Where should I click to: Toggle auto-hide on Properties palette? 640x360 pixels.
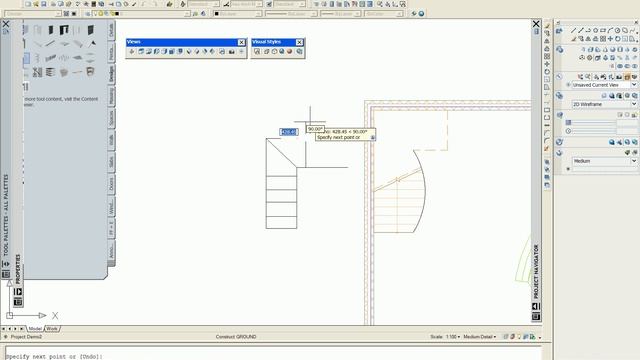pyautogui.click(x=18, y=292)
